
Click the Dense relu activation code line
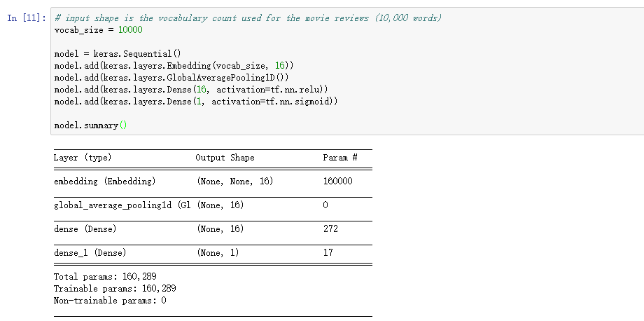pos(191,90)
